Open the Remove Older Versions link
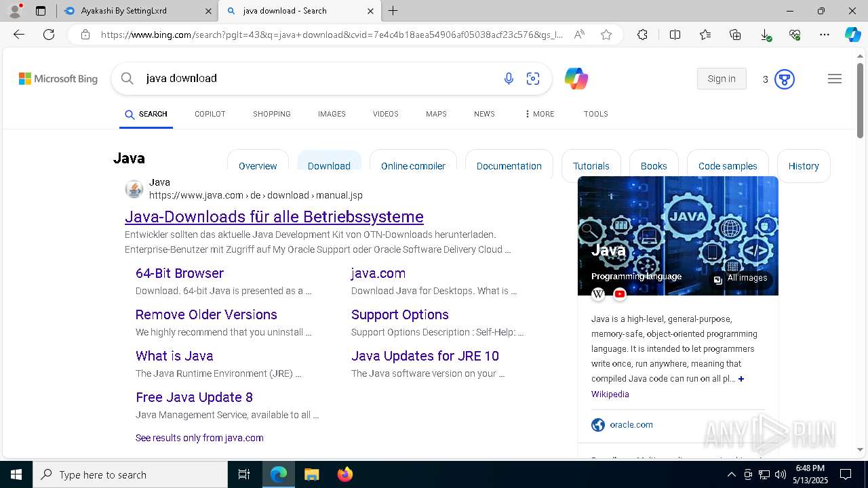 coord(206,314)
